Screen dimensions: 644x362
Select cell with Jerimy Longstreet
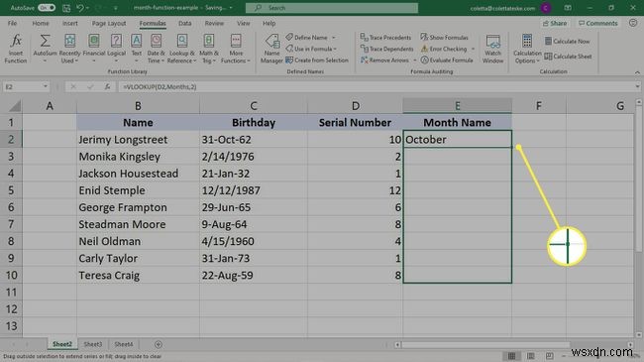pyautogui.click(x=138, y=140)
